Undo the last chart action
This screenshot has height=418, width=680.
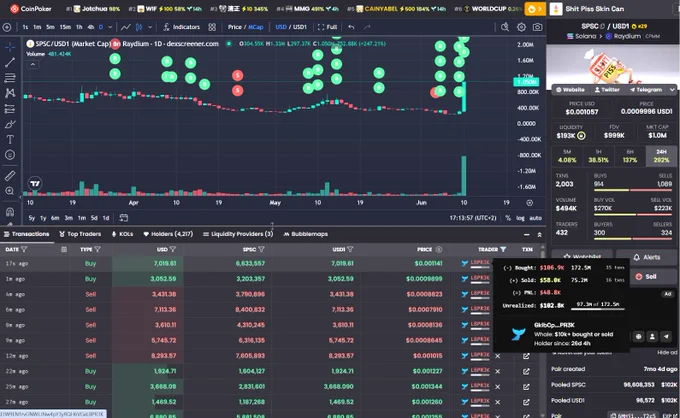pos(351,27)
